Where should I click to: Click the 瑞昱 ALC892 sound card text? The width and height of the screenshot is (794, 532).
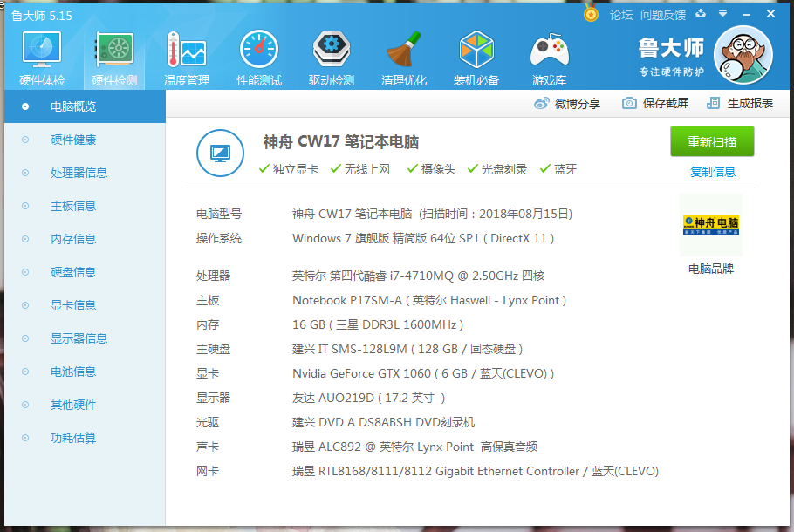[414, 447]
